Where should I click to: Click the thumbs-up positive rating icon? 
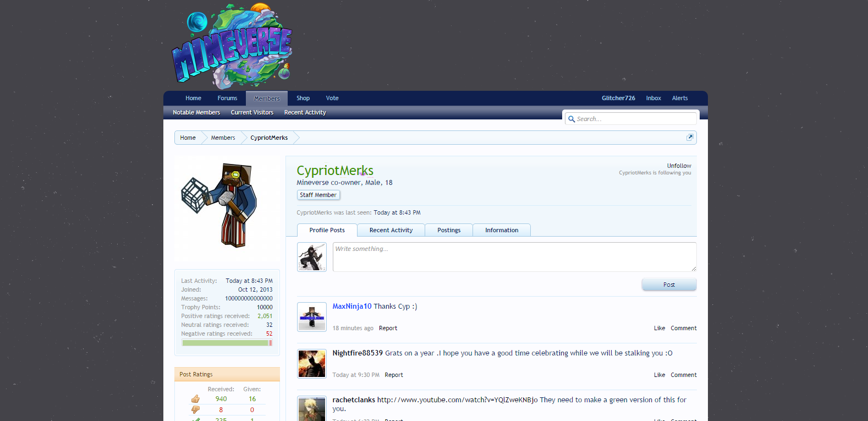click(x=195, y=399)
